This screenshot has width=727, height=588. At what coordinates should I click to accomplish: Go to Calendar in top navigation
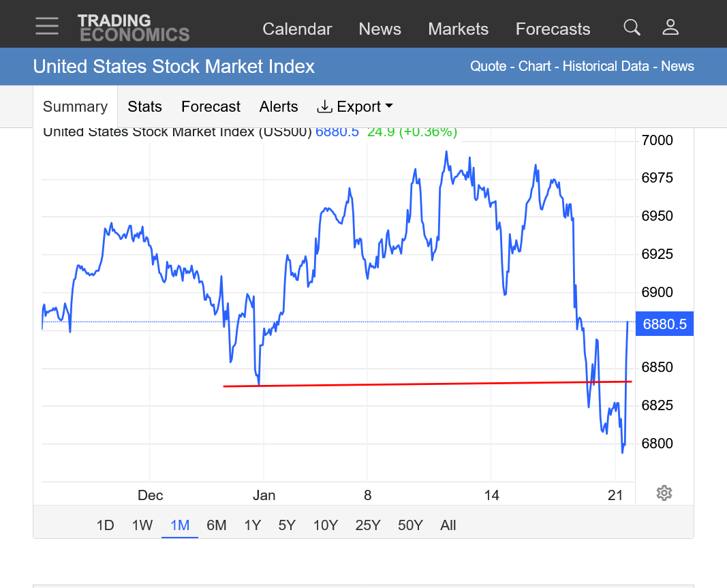(x=297, y=29)
